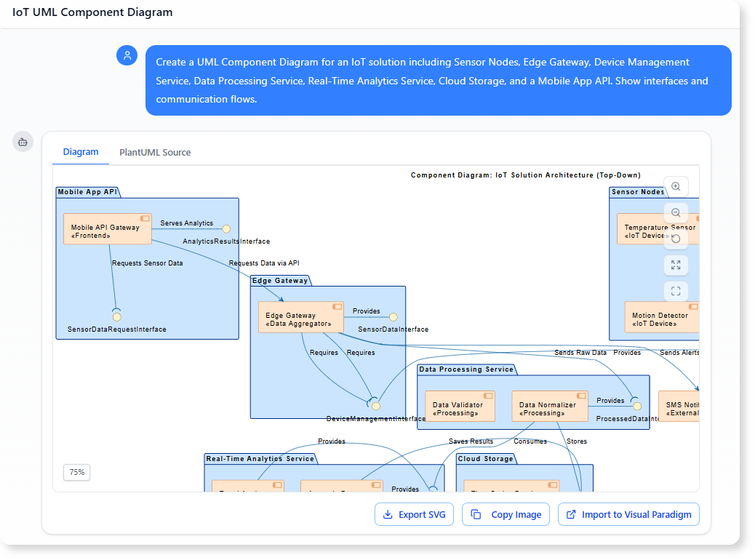The width and height of the screenshot is (755, 560).
Task: Click the user avatar icon beside the prompt
Action: pos(127,55)
